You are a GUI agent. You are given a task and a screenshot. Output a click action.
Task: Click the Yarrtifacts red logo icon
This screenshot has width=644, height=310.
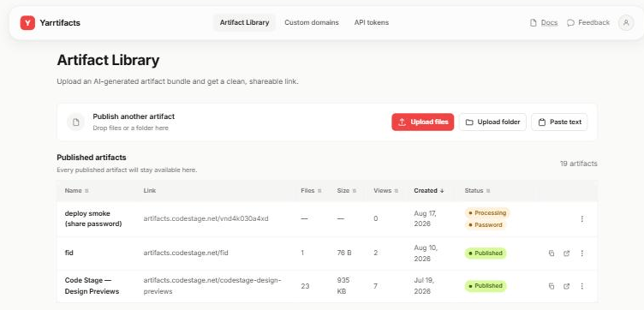(x=27, y=23)
